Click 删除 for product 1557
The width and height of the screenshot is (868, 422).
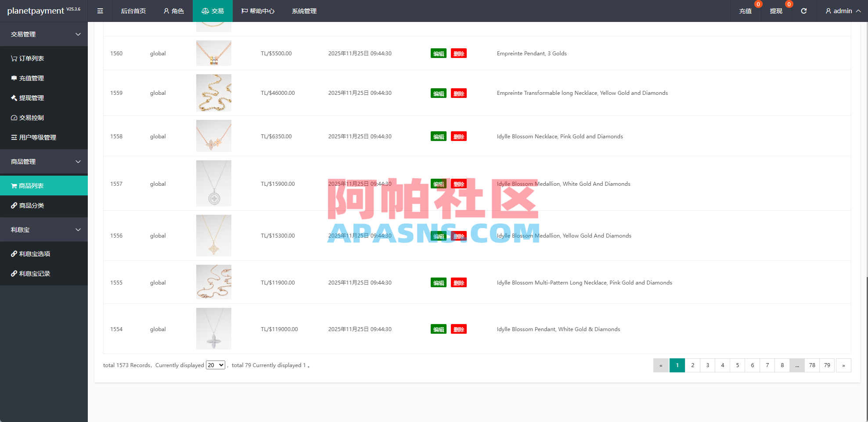459,184
